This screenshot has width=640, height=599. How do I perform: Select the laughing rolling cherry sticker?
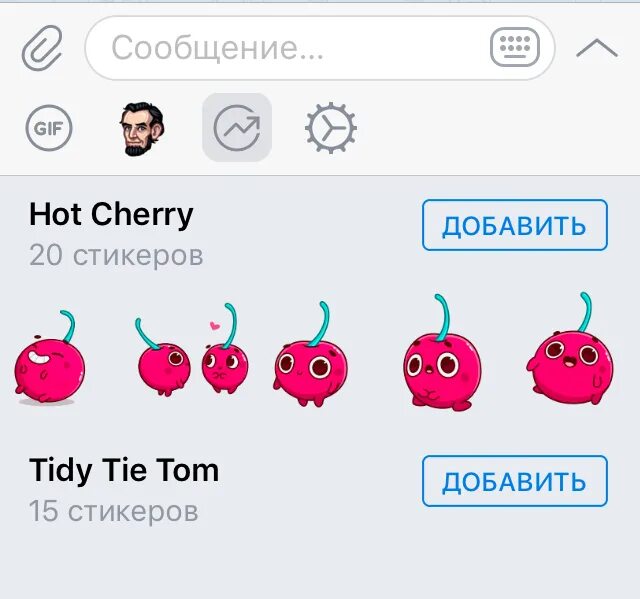pos(50,357)
